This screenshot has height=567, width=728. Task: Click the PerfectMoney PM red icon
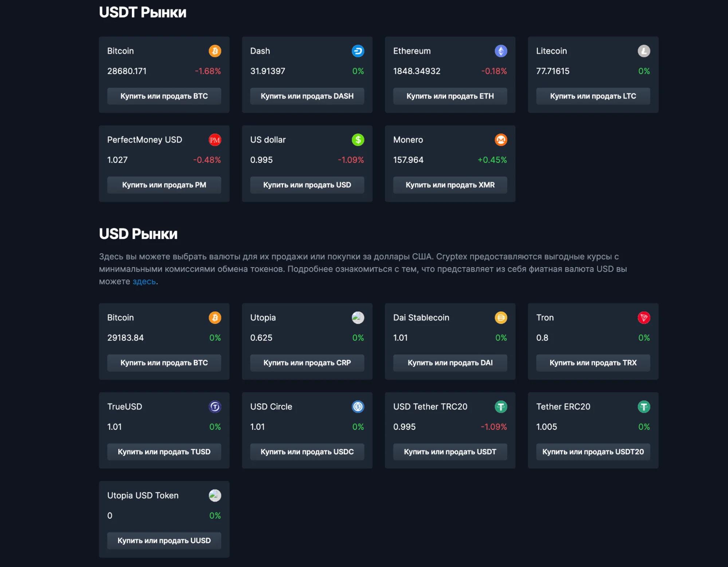[215, 140]
